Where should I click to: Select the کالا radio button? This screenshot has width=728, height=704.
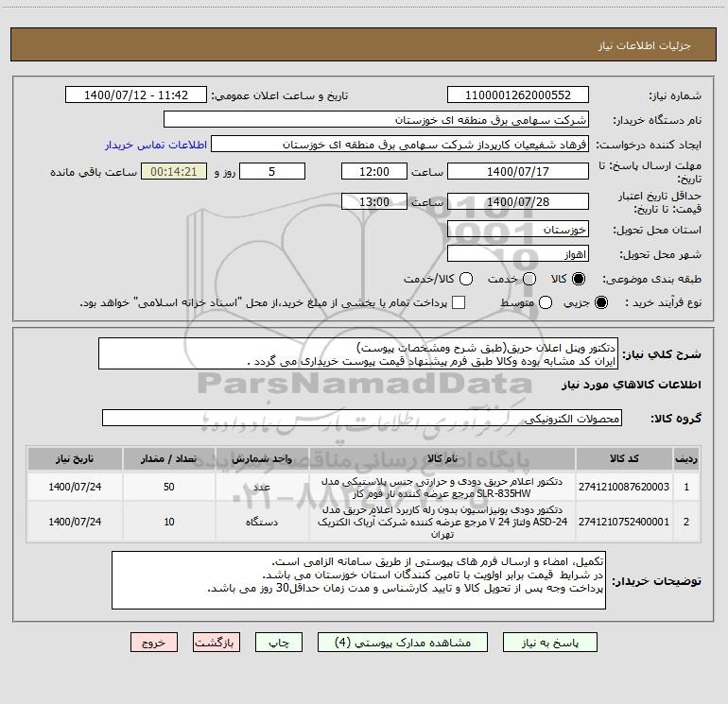coord(579,279)
